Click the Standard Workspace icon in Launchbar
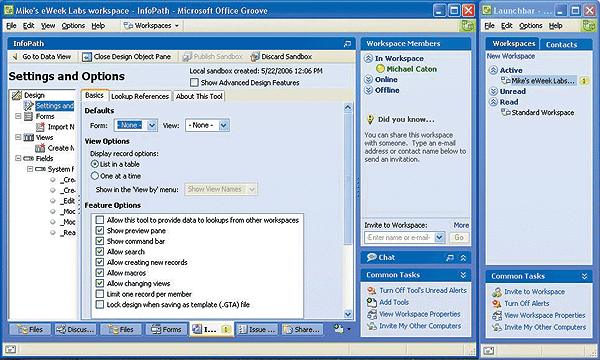The height and width of the screenshot is (360, 600). click(x=505, y=112)
